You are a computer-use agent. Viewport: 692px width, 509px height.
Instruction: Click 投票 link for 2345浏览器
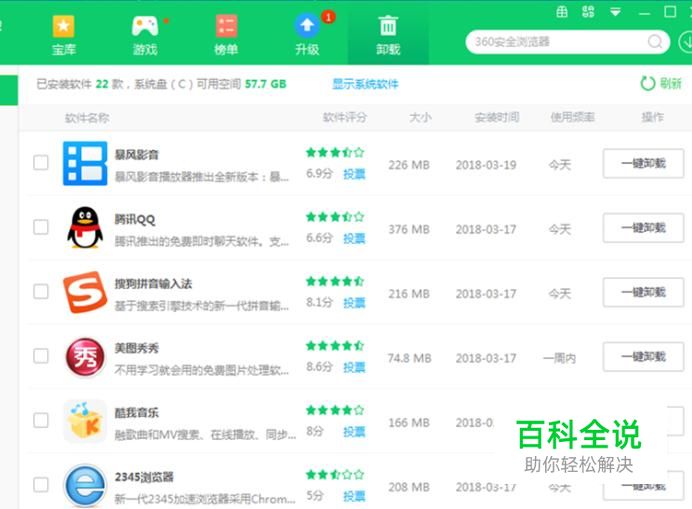click(x=354, y=496)
